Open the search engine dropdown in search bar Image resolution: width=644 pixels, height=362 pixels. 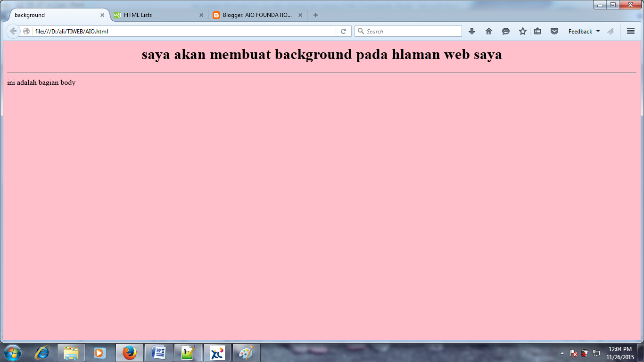click(x=361, y=31)
